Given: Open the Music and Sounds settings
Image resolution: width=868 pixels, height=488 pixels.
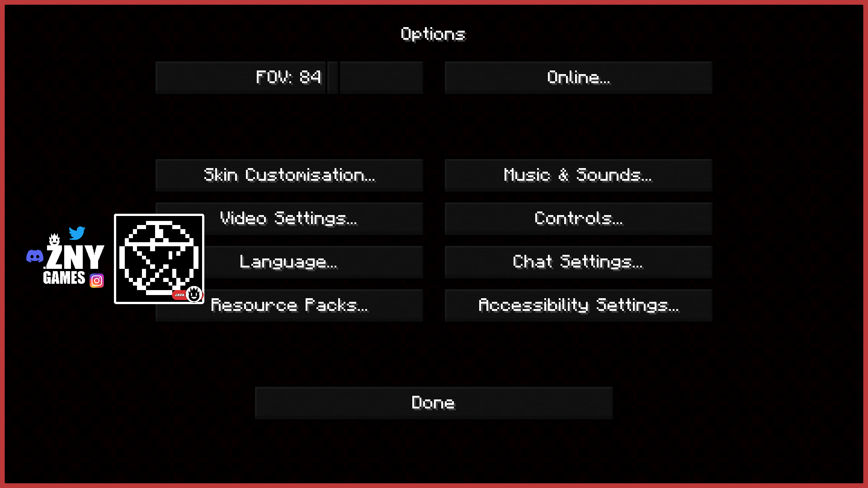Looking at the screenshot, I should click(x=578, y=174).
